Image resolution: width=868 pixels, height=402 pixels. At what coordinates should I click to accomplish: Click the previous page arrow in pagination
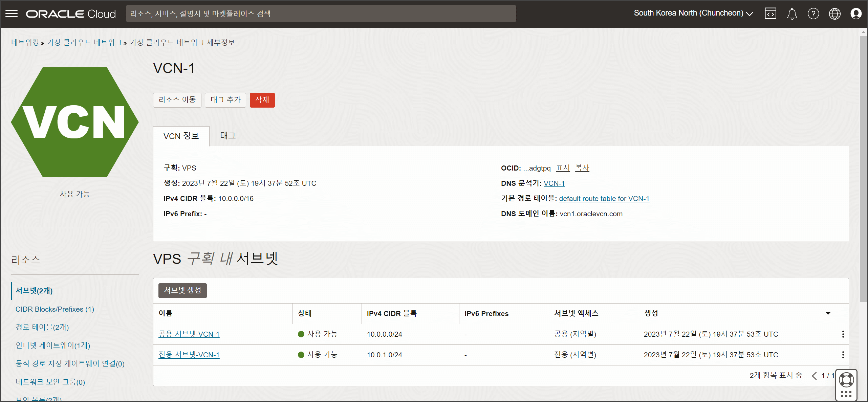tap(814, 376)
